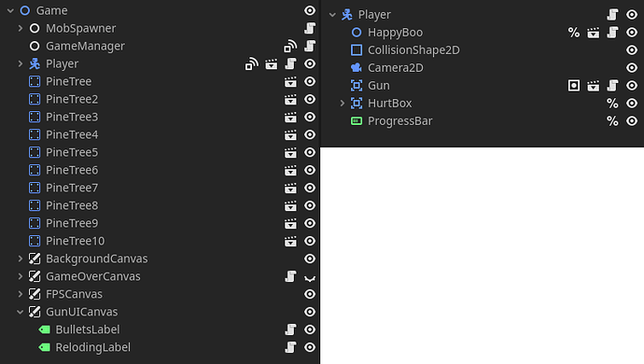Open the BulletsLabel attached script

[290, 329]
